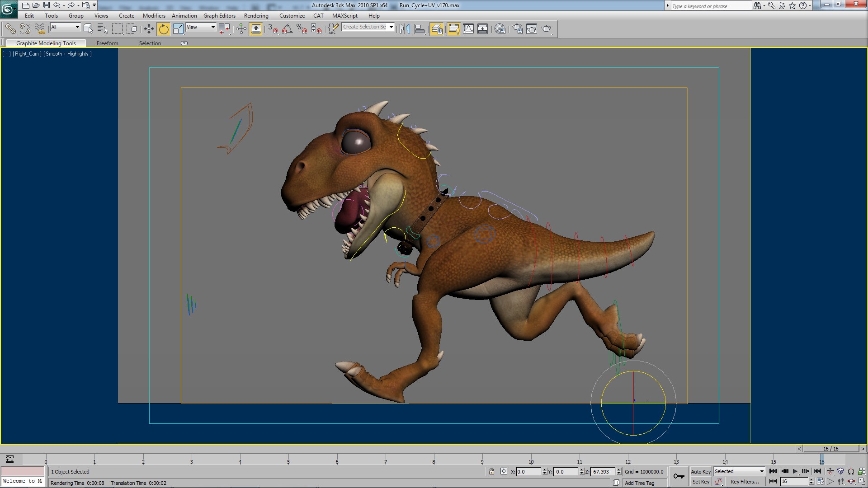Switch to the Freeform ribbon tab
868x488 pixels.
[107, 43]
